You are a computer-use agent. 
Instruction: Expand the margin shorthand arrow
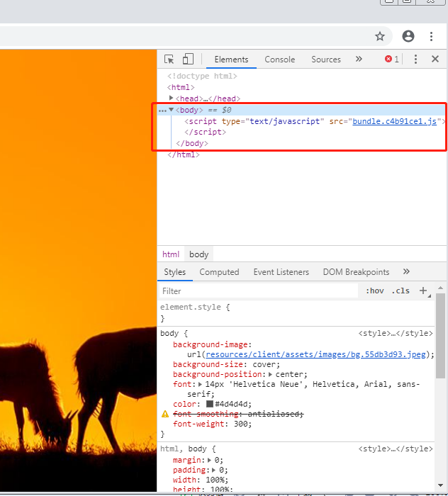[209, 460]
